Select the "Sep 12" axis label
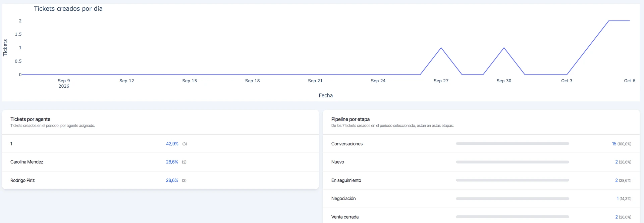The height and width of the screenshot is (223, 644). (127, 81)
